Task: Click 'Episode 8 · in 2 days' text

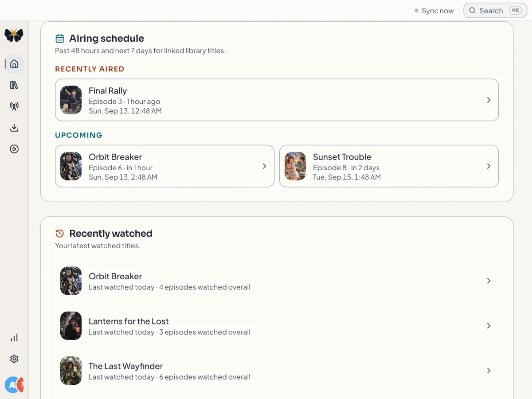Action: tap(346, 168)
